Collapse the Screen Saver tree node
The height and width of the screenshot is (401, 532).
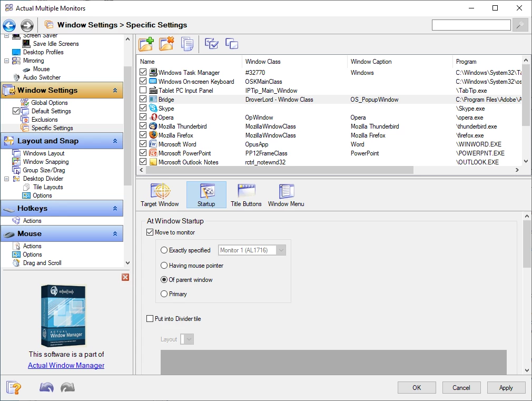[6, 35]
